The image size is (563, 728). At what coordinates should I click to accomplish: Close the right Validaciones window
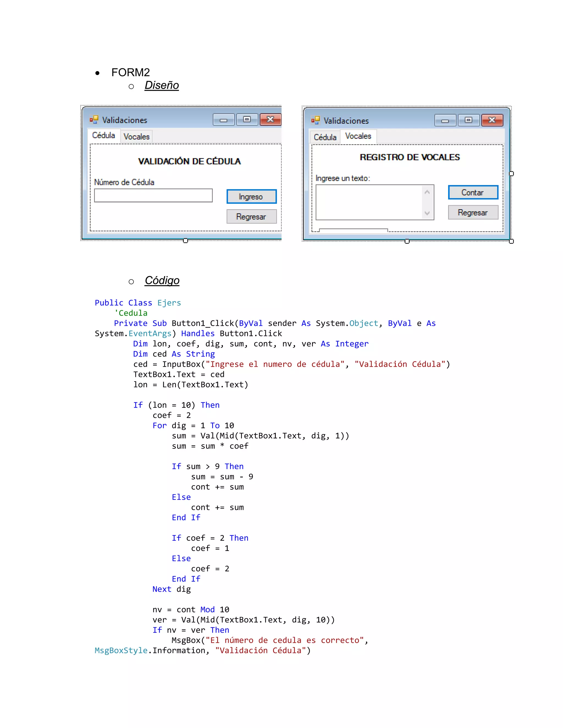coord(492,120)
